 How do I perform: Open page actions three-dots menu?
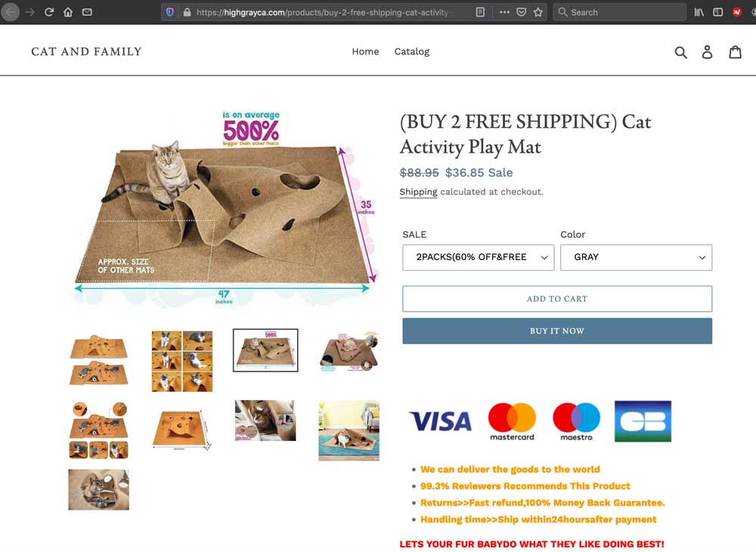pos(504,12)
